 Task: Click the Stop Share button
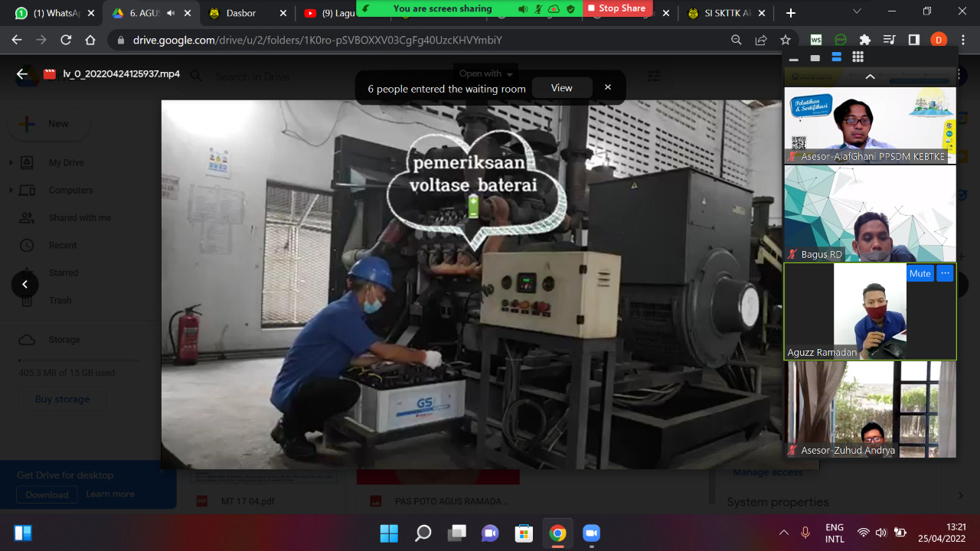[616, 8]
